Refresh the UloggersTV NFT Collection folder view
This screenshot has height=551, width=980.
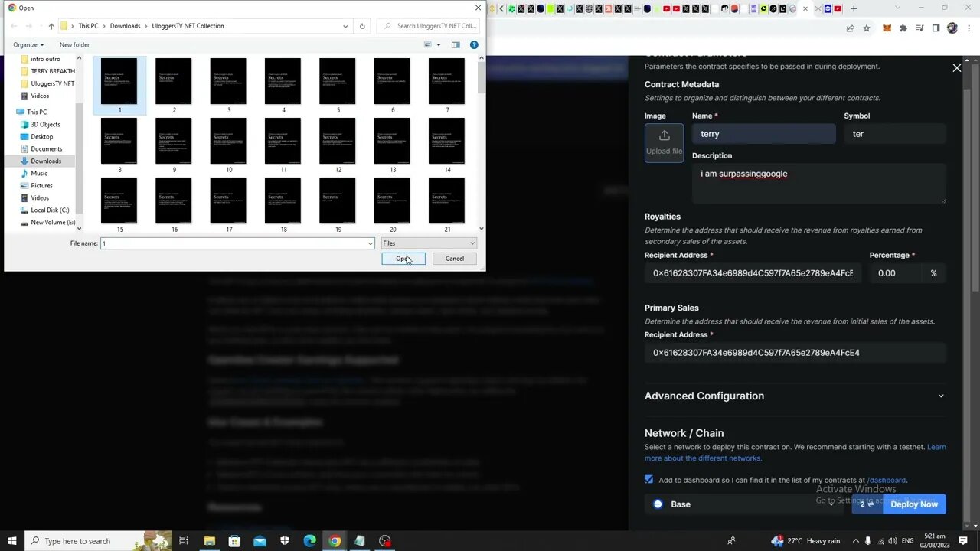[362, 26]
